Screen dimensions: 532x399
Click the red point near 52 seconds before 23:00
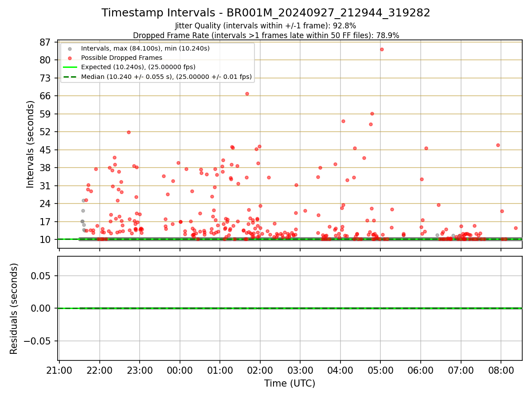click(129, 132)
